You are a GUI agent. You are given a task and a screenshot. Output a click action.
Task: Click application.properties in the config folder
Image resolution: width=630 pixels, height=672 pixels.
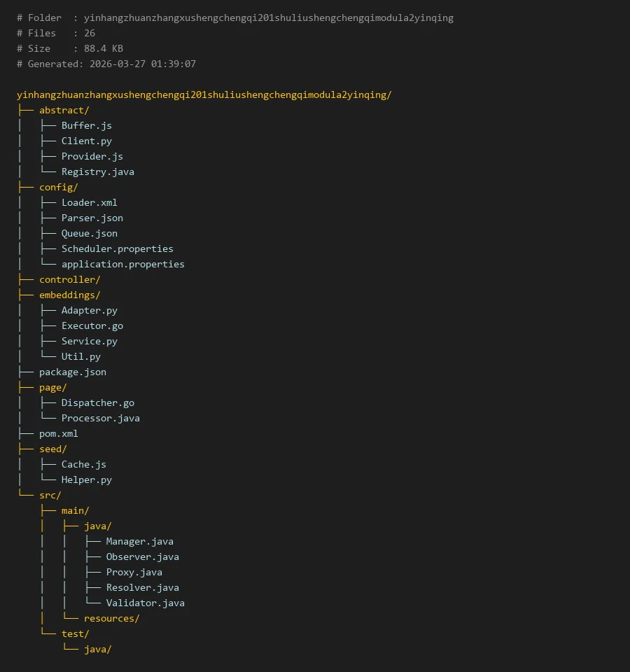[x=122, y=264]
